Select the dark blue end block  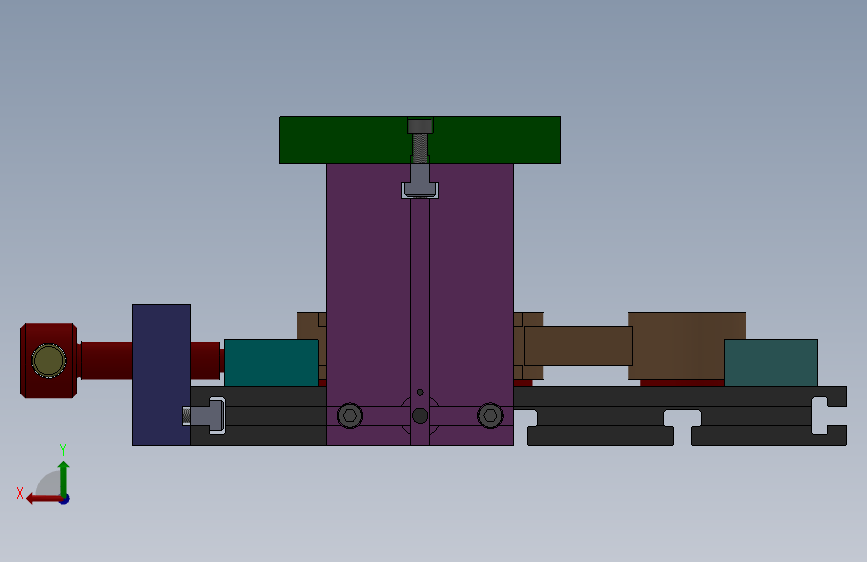(161, 374)
